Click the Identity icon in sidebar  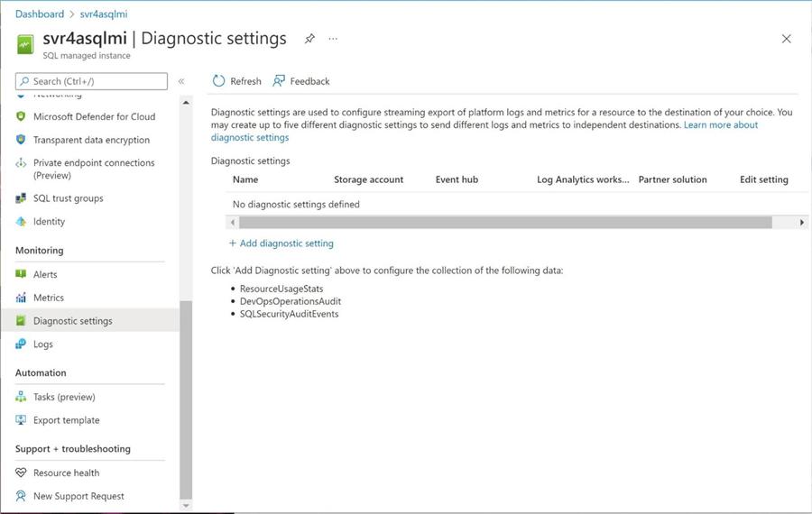tap(21, 222)
